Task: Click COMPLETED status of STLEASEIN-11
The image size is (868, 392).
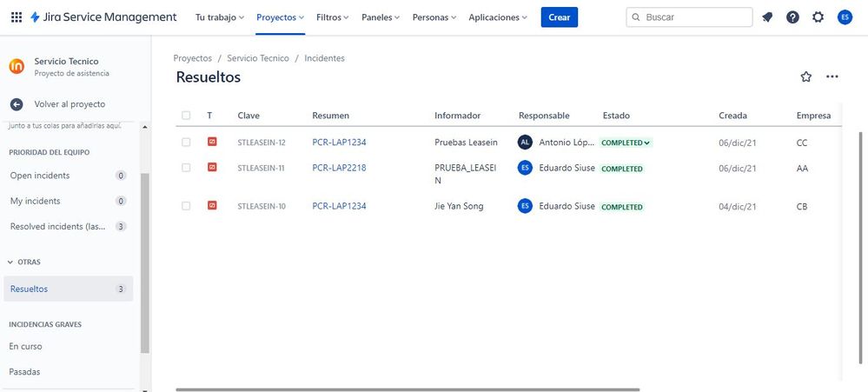Action: (622, 169)
